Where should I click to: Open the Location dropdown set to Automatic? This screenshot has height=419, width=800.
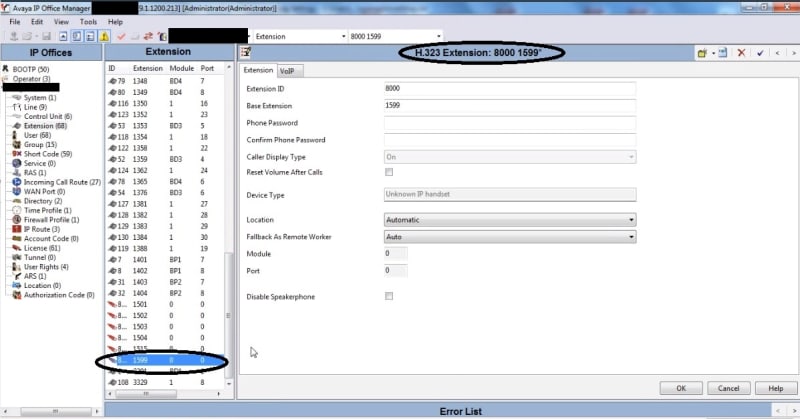click(510, 220)
